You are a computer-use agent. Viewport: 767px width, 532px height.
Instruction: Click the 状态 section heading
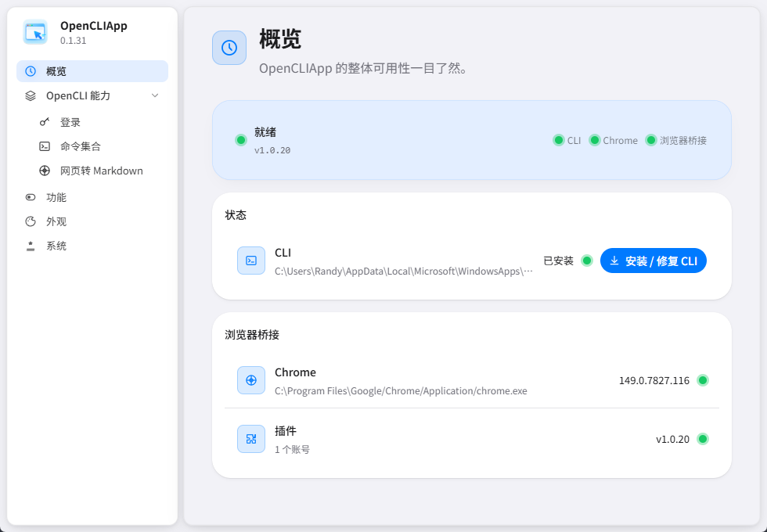click(x=236, y=215)
